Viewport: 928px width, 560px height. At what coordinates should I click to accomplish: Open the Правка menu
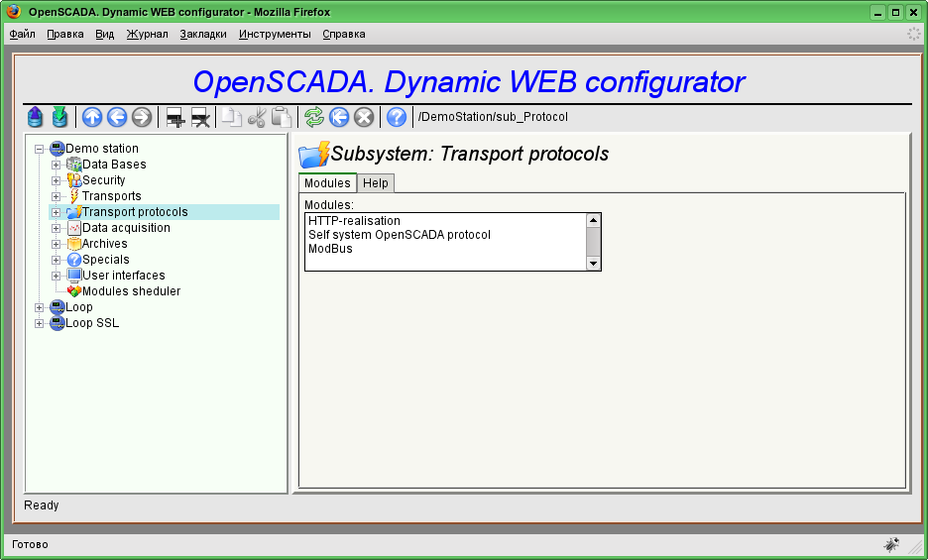(x=65, y=35)
